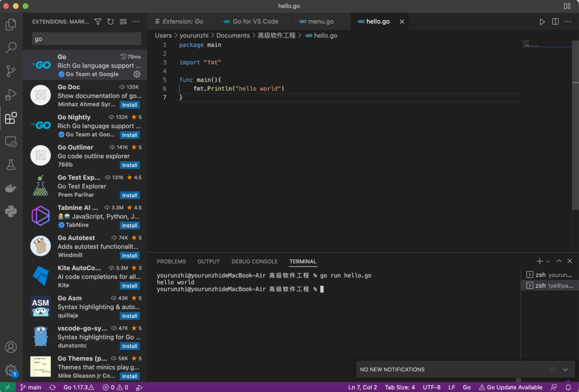Open the Docker view in activity bar
The image size is (579, 392).
point(11,188)
